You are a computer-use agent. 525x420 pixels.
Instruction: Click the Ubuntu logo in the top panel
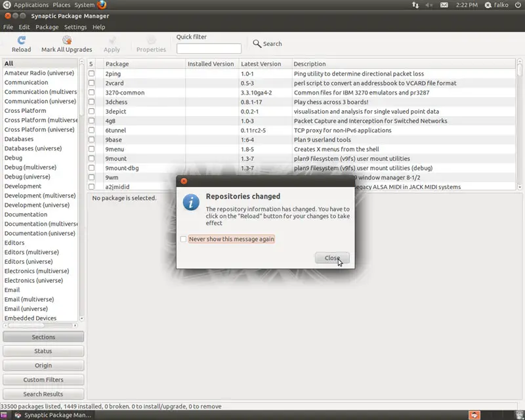tap(7, 5)
